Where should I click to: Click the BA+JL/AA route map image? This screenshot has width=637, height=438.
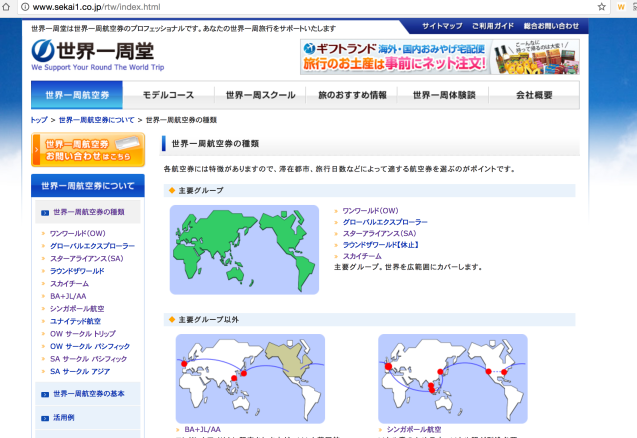click(x=250, y=379)
